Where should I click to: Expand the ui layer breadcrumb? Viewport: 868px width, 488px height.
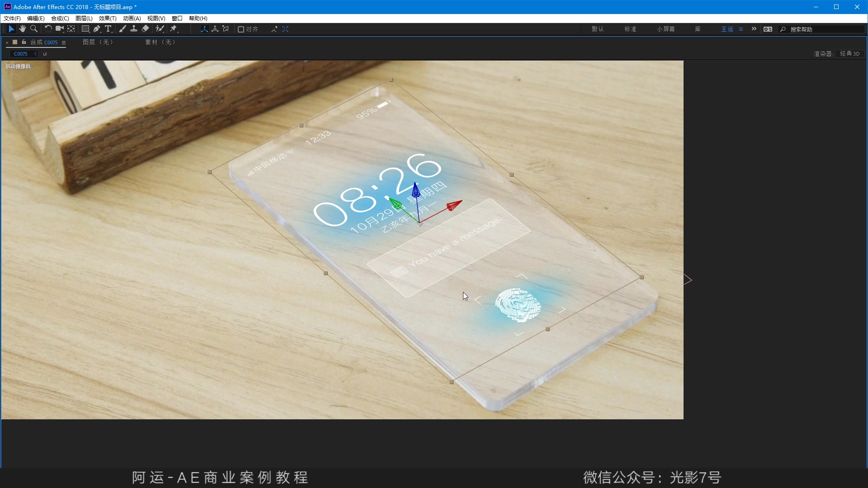point(45,54)
